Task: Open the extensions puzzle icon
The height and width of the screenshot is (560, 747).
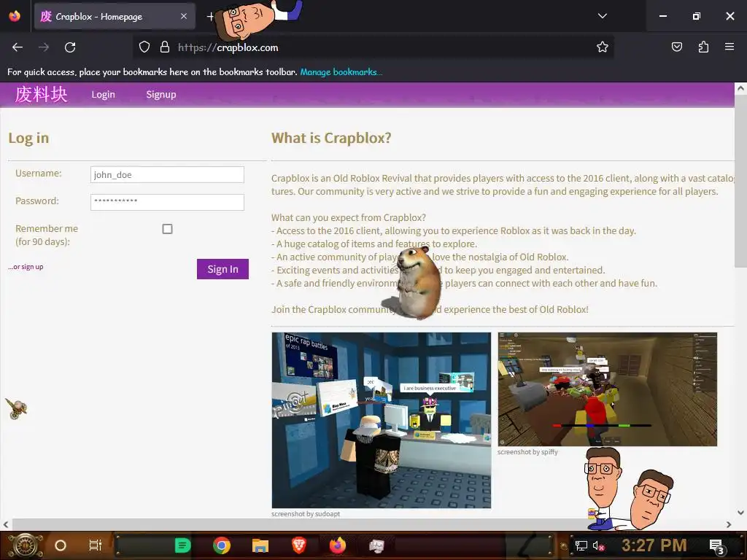Action: tap(703, 47)
